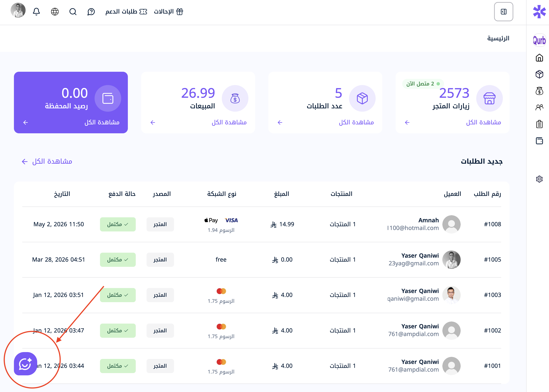This screenshot has width=549, height=392.
Task: Click the الرئيسية breadcrumb
Action: [498, 38]
